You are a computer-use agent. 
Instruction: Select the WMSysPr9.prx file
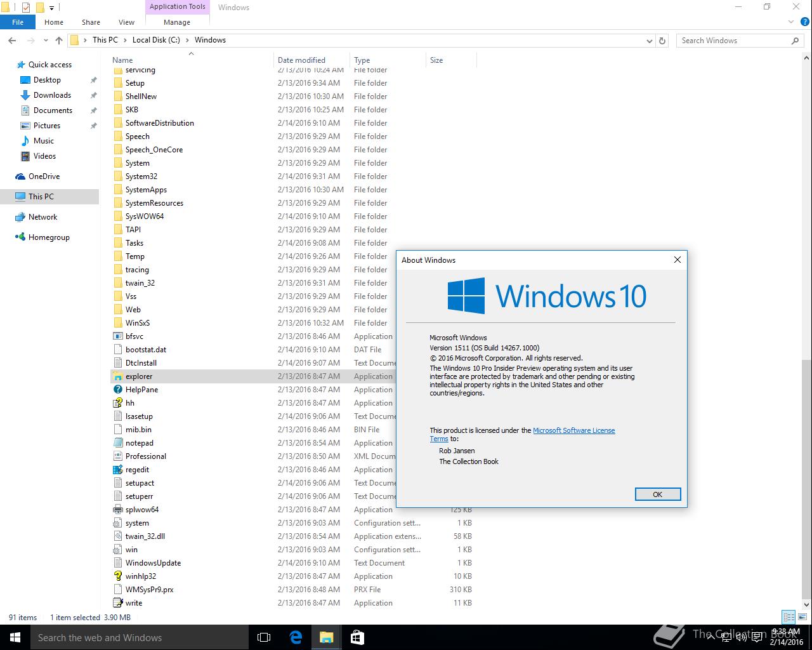(149, 590)
